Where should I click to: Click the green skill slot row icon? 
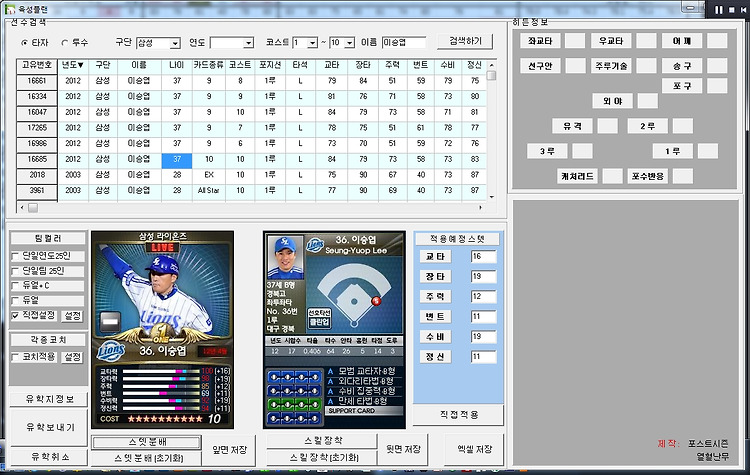point(294,404)
